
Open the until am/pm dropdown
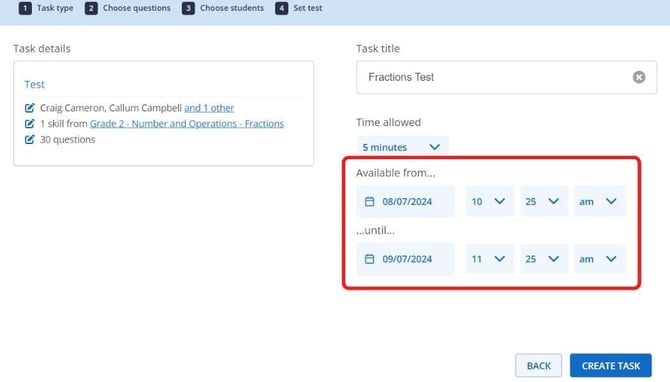tap(599, 259)
